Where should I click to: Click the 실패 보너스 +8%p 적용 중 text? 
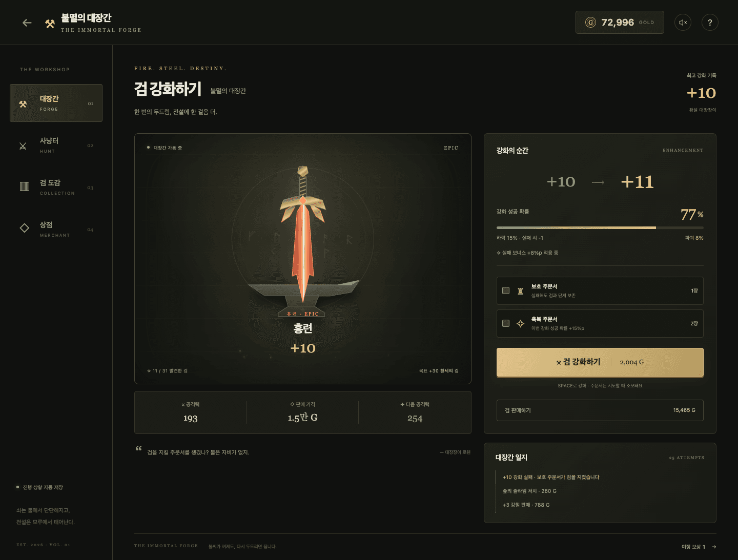click(527, 253)
